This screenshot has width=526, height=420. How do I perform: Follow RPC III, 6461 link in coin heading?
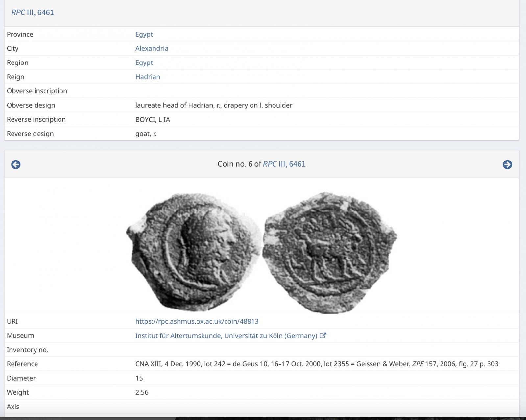(x=284, y=164)
